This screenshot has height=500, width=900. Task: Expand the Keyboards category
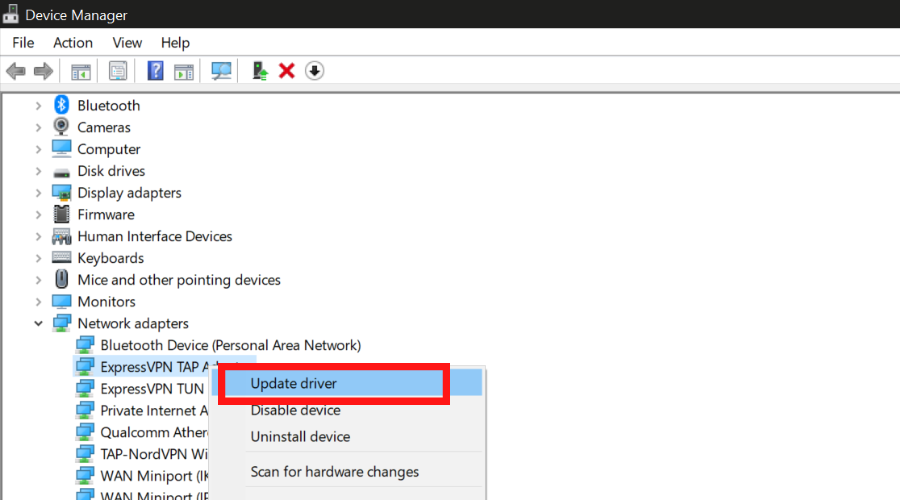click(x=39, y=258)
